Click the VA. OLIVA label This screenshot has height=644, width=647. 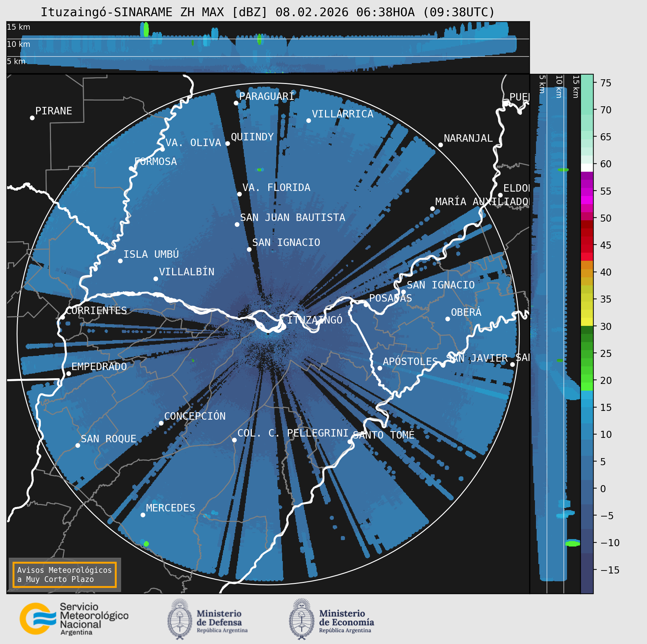[x=193, y=143]
